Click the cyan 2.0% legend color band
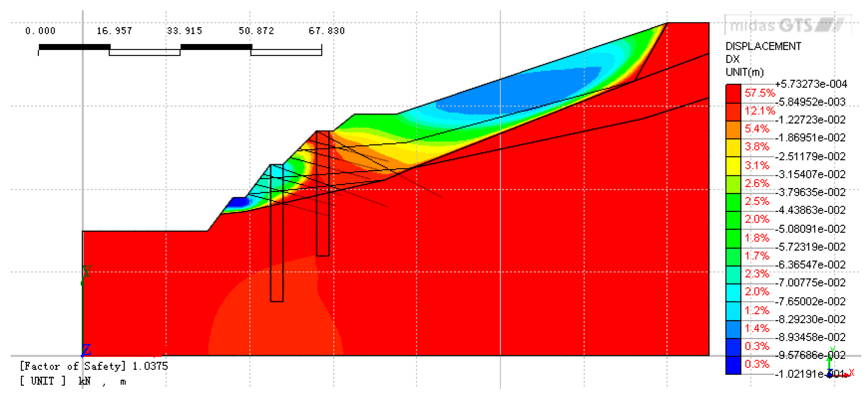 (733, 292)
